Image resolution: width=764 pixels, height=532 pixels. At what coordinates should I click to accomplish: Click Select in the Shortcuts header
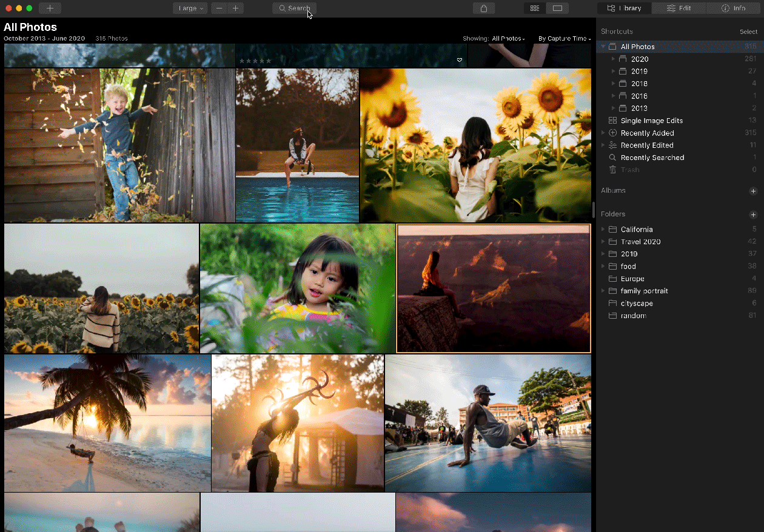[x=748, y=32]
